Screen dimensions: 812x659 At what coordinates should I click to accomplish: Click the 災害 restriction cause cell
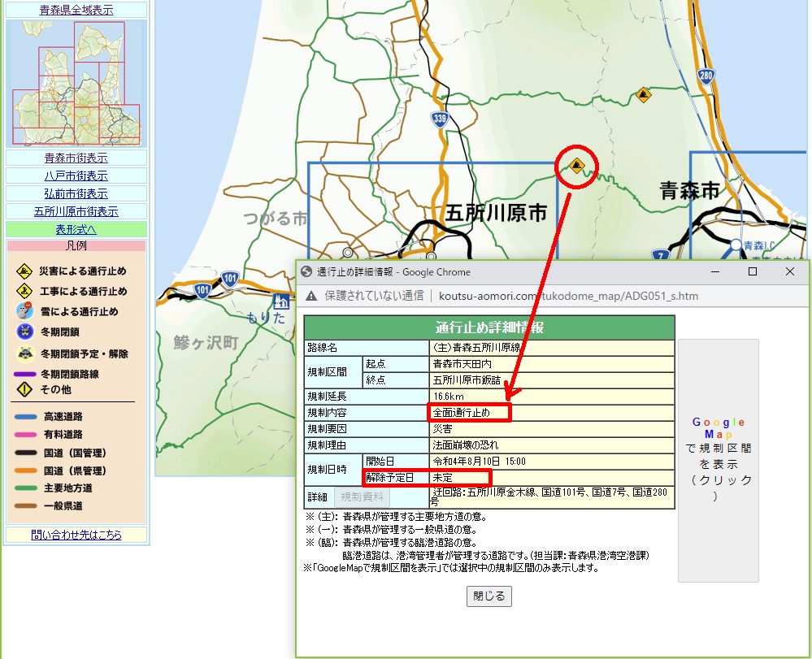(552, 429)
